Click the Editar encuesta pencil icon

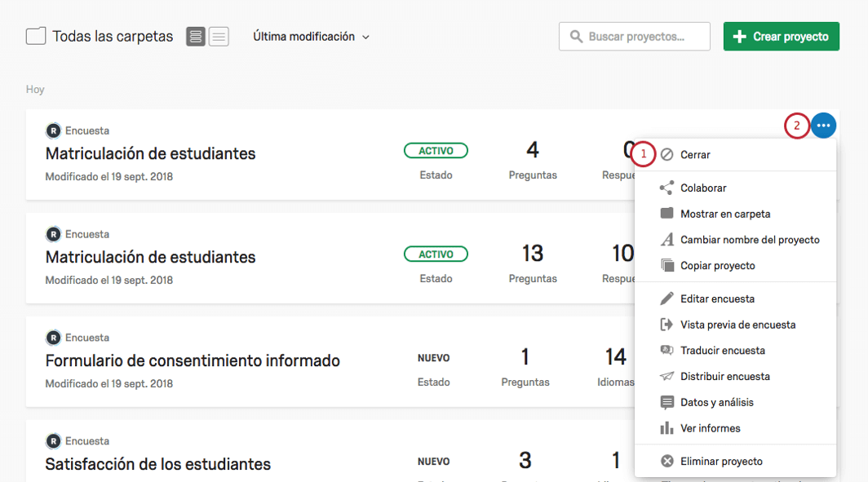coord(667,298)
